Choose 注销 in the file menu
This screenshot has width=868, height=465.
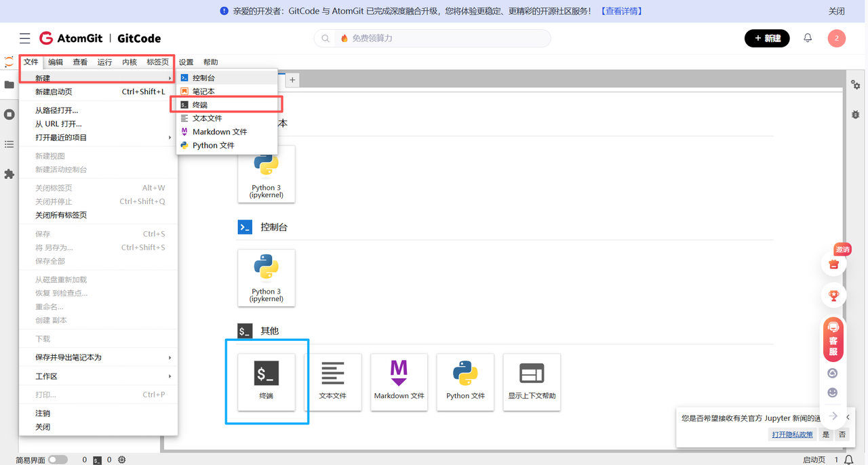[x=98, y=413]
